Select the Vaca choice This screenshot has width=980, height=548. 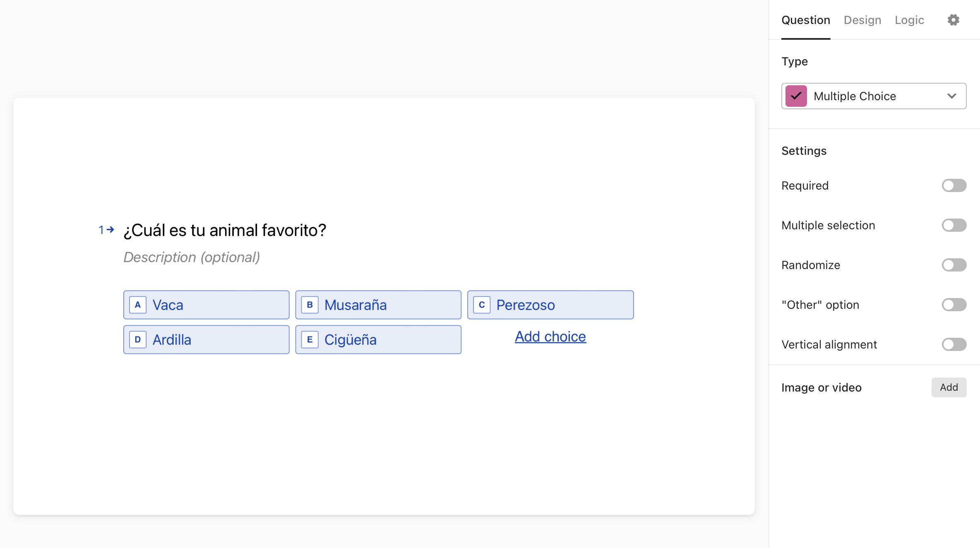click(x=206, y=305)
